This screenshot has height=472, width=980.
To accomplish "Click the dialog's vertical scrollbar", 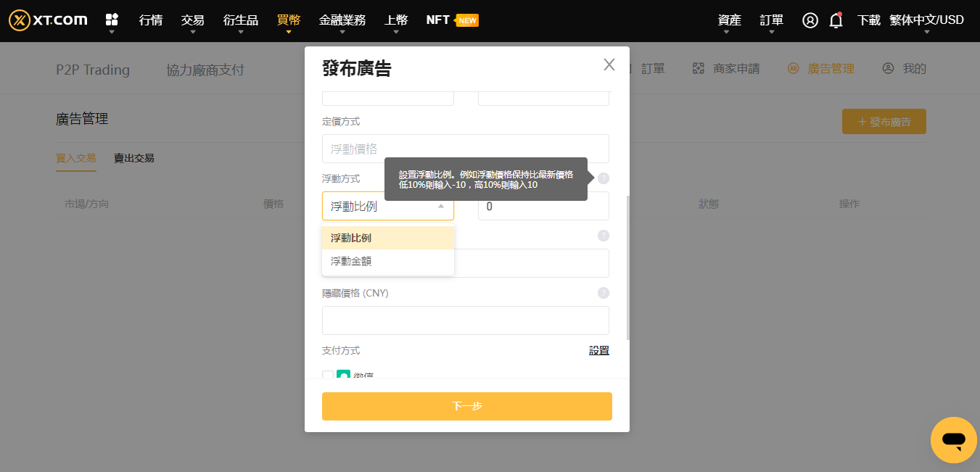I will coord(627,267).
